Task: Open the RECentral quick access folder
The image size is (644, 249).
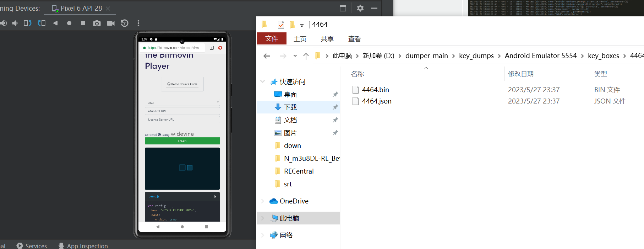Action: (299, 171)
